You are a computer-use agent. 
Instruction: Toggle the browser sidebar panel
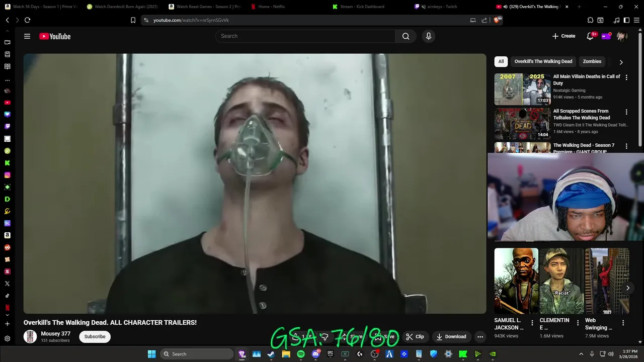pyautogui.click(x=626, y=20)
